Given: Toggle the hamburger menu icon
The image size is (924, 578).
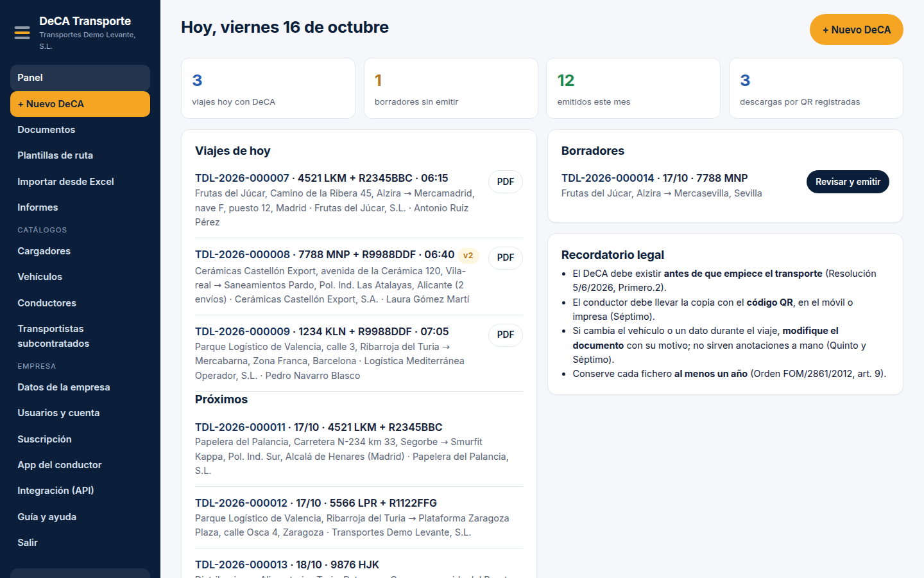Looking at the screenshot, I should point(22,33).
